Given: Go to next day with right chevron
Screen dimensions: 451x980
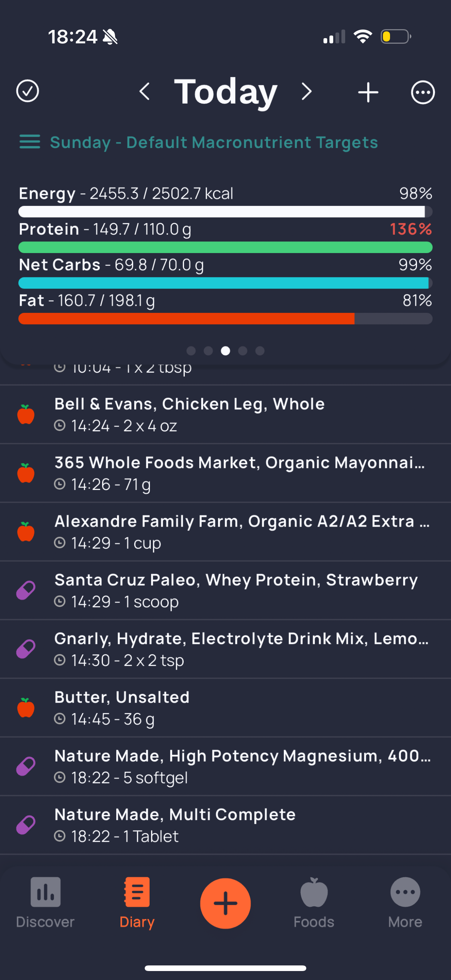Looking at the screenshot, I should [306, 92].
